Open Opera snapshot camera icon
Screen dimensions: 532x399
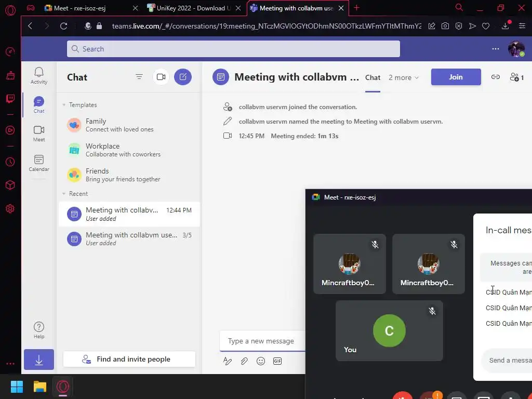pyautogui.click(x=445, y=26)
